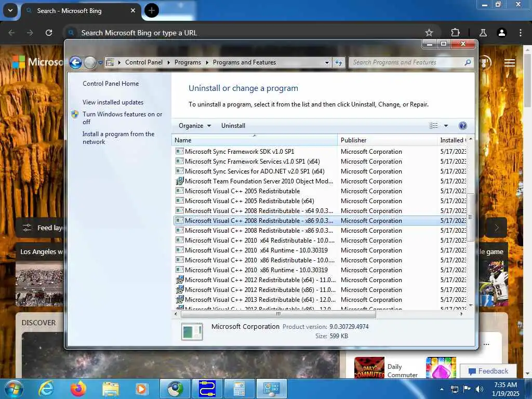Open the Windows Start menu
This screenshot has width=532, height=399.
pyautogui.click(x=14, y=389)
